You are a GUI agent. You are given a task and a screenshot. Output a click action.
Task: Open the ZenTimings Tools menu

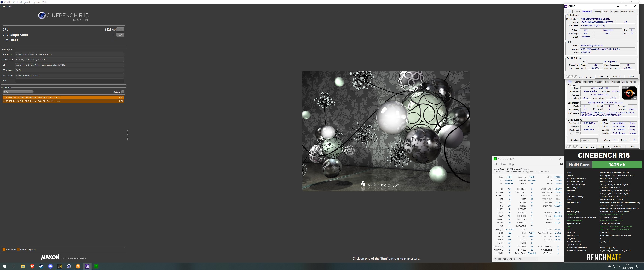503,164
